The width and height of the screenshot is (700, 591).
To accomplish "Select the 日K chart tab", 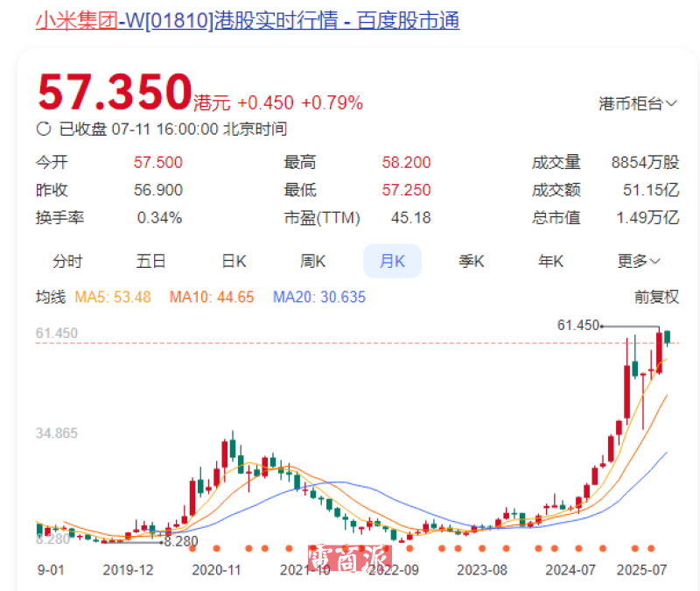I will coord(234,261).
